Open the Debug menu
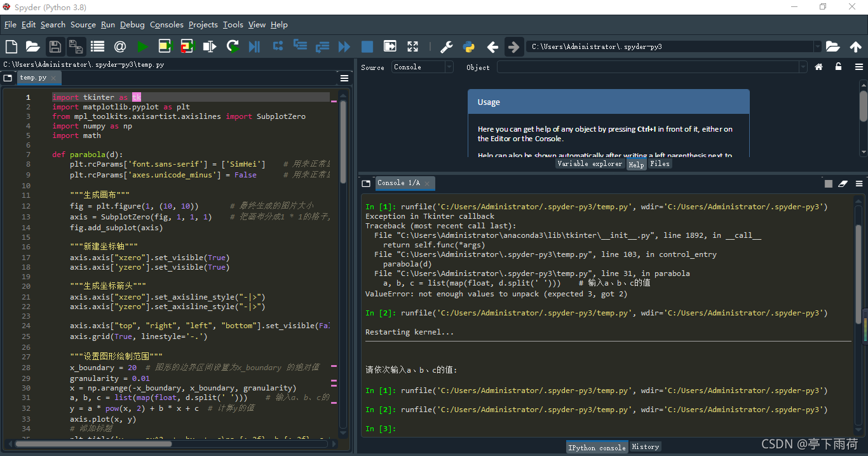The image size is (868, 456). point(132,25)
